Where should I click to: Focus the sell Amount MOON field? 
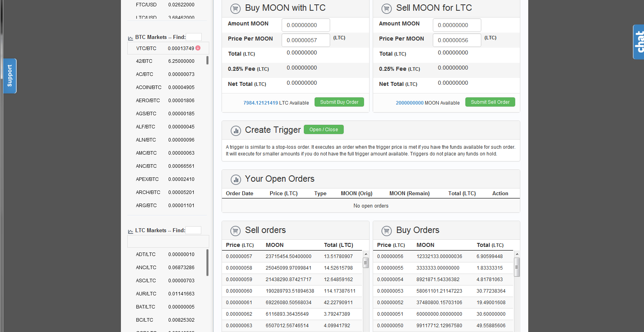[457, 25]
